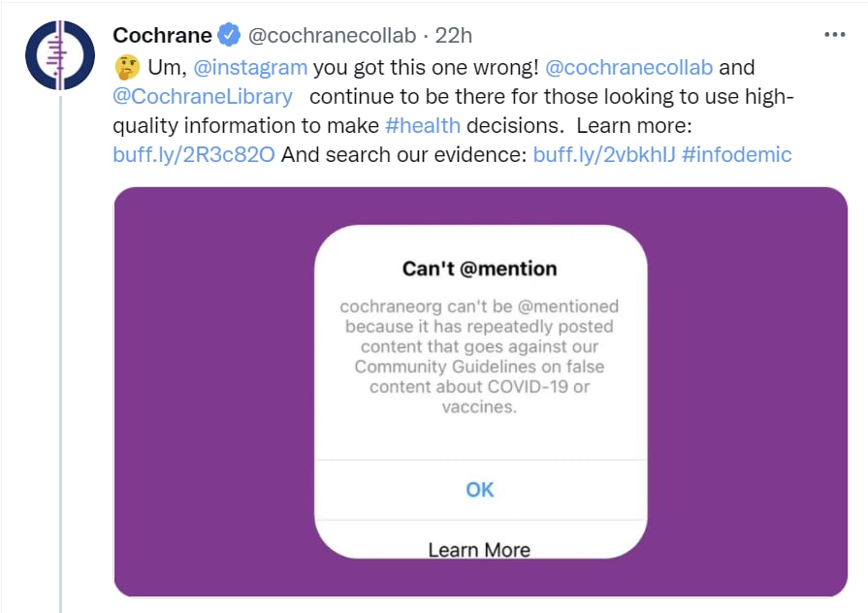Viewport: 868px width, 613px height.
Task: Open the buff.ly/2vbkhlJ link
Action: click(x=603, y=154)
